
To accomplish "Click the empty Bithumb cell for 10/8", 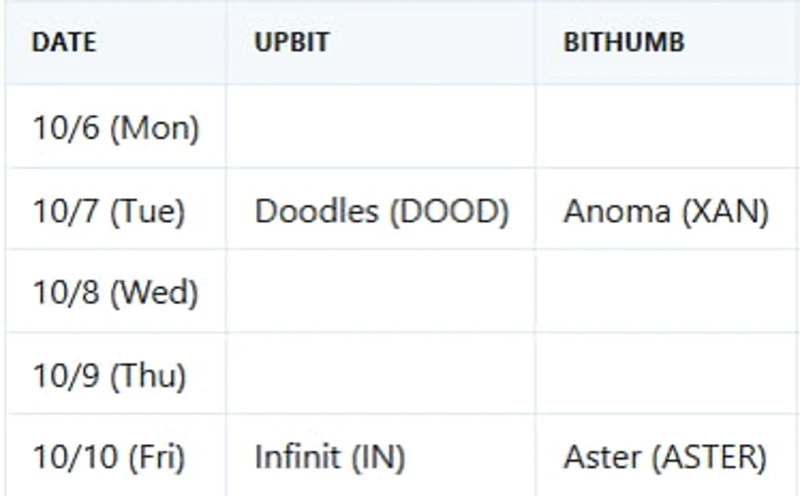I will pos(667,293).
